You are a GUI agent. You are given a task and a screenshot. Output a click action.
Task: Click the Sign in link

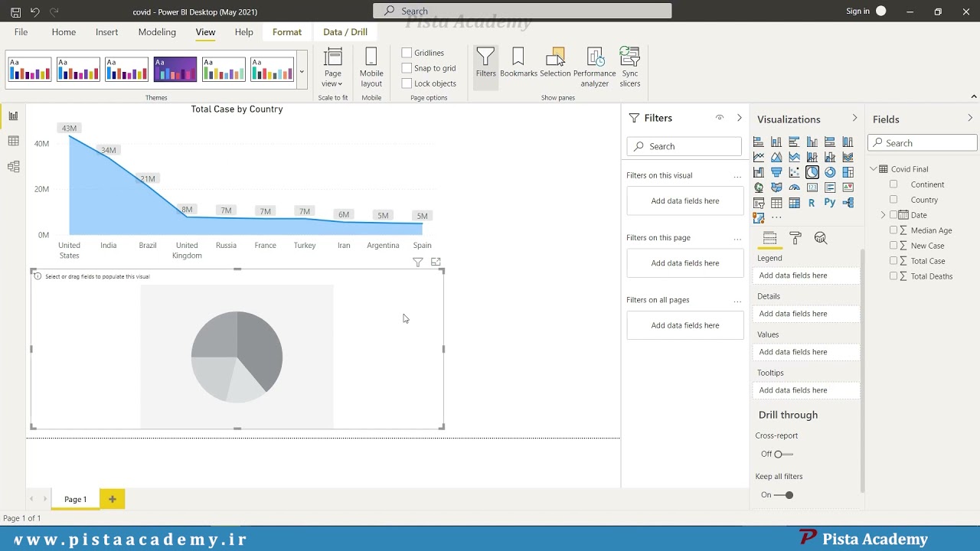(857, 11)
